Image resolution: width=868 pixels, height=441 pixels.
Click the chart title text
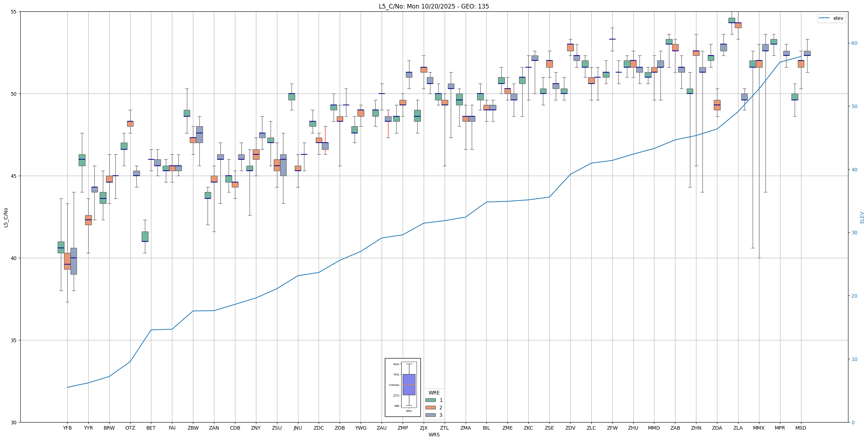434,6
